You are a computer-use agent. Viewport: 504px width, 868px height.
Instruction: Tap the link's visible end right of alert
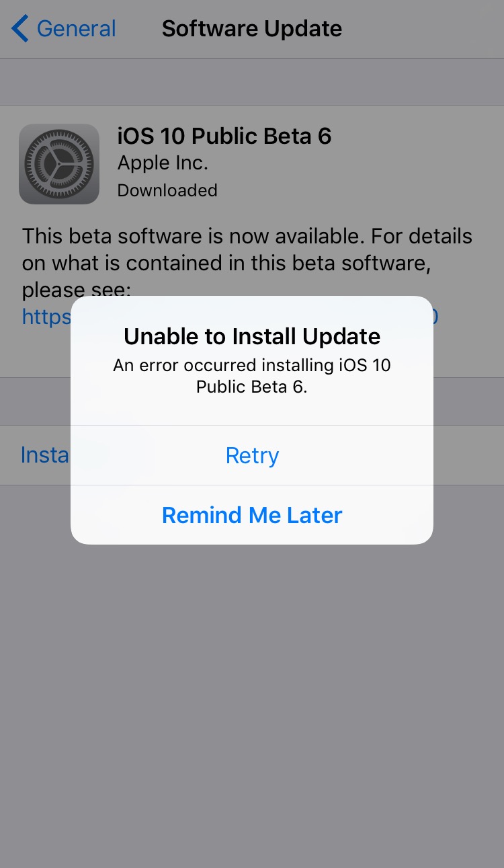point(436,316)
